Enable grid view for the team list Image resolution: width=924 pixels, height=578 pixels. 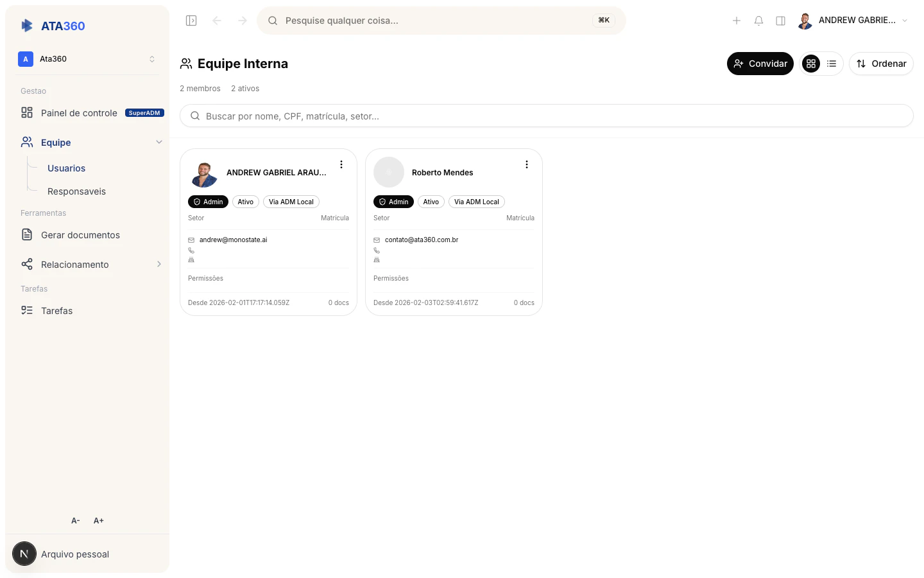[810, 64]
